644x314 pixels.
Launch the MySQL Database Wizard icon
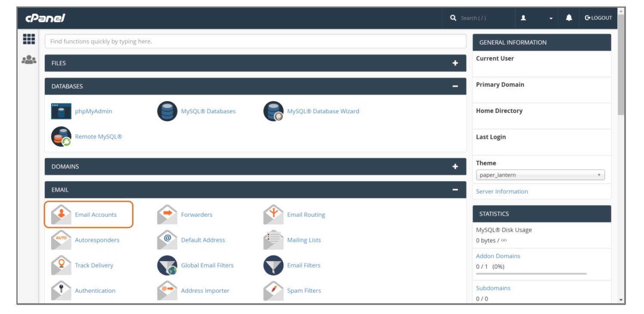click(274, 111)
